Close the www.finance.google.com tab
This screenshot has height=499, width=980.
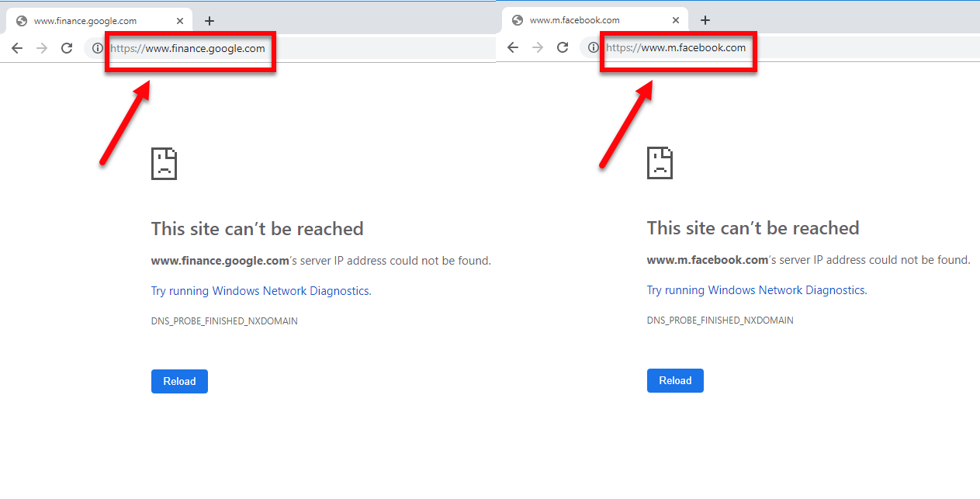tap(180, 21)
